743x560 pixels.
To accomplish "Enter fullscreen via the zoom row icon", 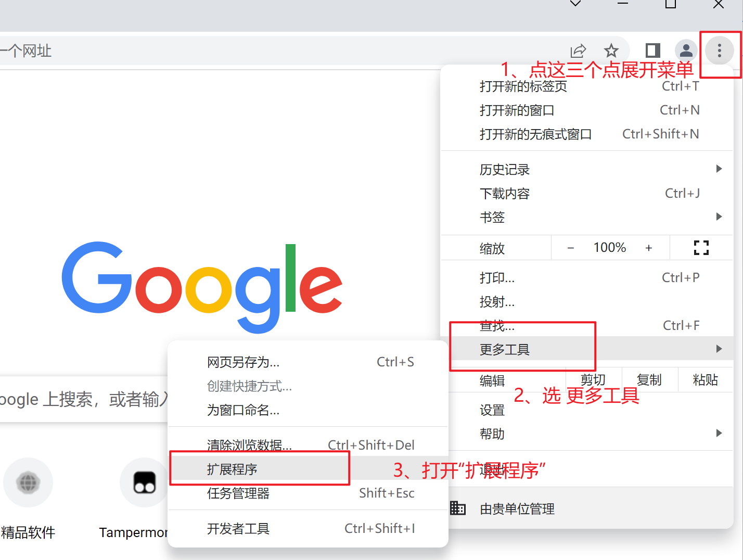I will coord(701,247).
